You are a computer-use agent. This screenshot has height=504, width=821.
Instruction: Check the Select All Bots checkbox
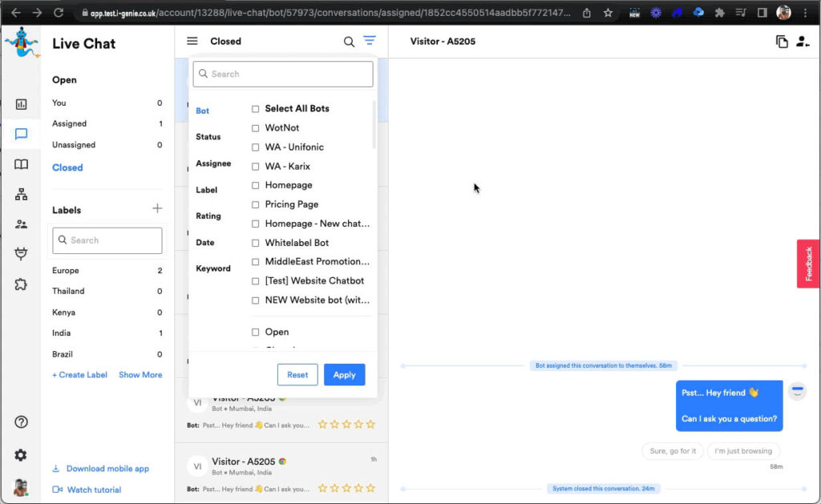256,109
